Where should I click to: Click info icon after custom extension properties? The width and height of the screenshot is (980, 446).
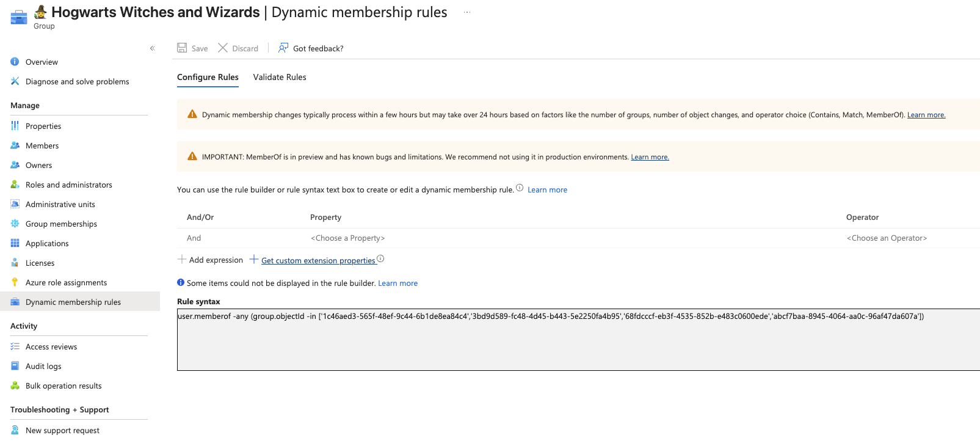380,258
